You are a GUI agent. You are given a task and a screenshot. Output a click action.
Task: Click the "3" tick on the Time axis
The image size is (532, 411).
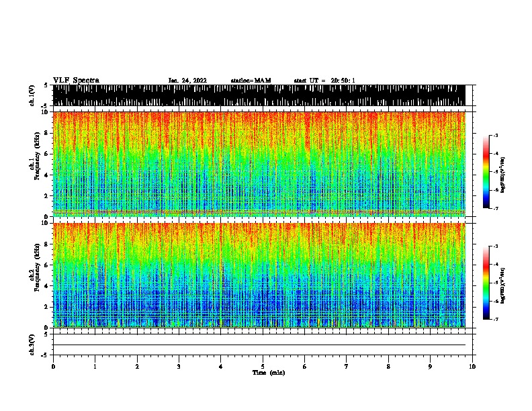pyautogui.click(x=179, y=367)
